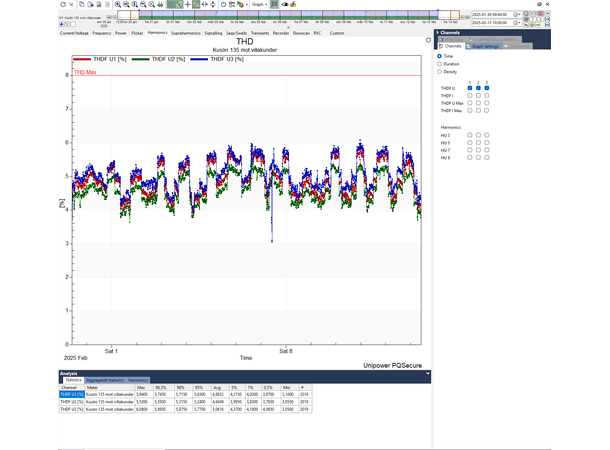The width and height of the screenshot is (610, 450).
Task: Click the green binoculars find icon
Action: click(160, 4)
